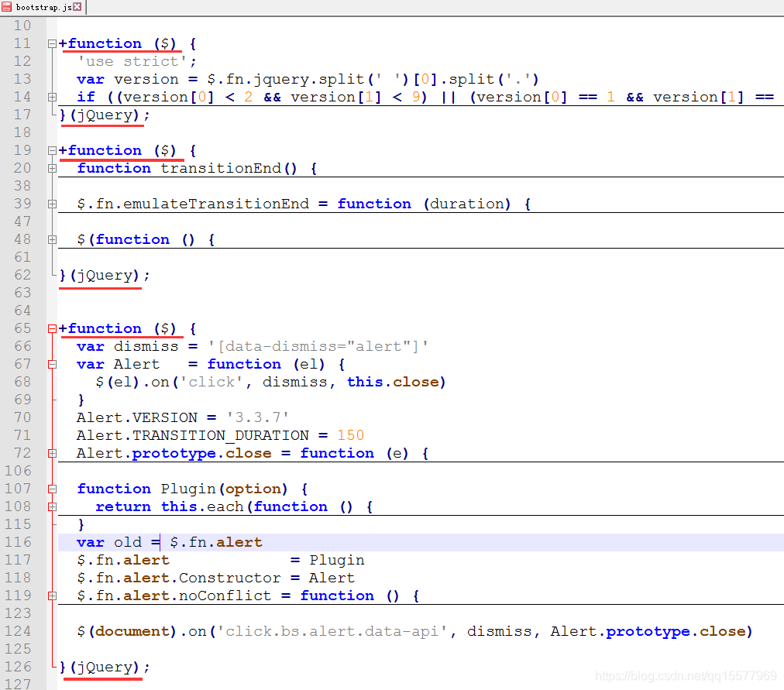This screenshot has width=784, height=690.
Task: Expand the folded version check if block
Action: (x=50, y=97)
